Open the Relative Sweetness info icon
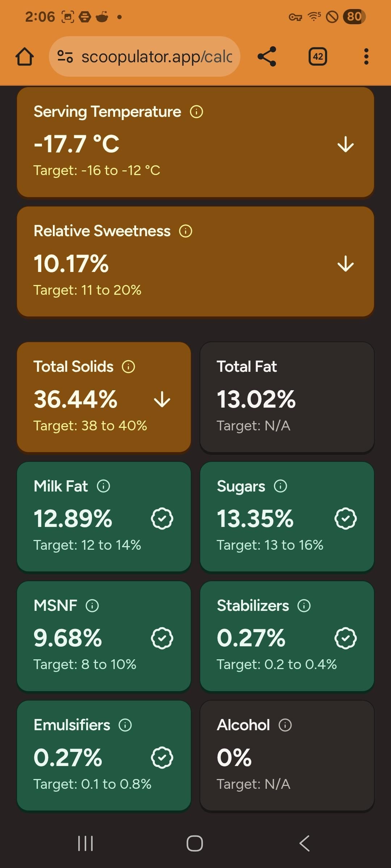Screen dimensions: 391x868 coord(186,231)
